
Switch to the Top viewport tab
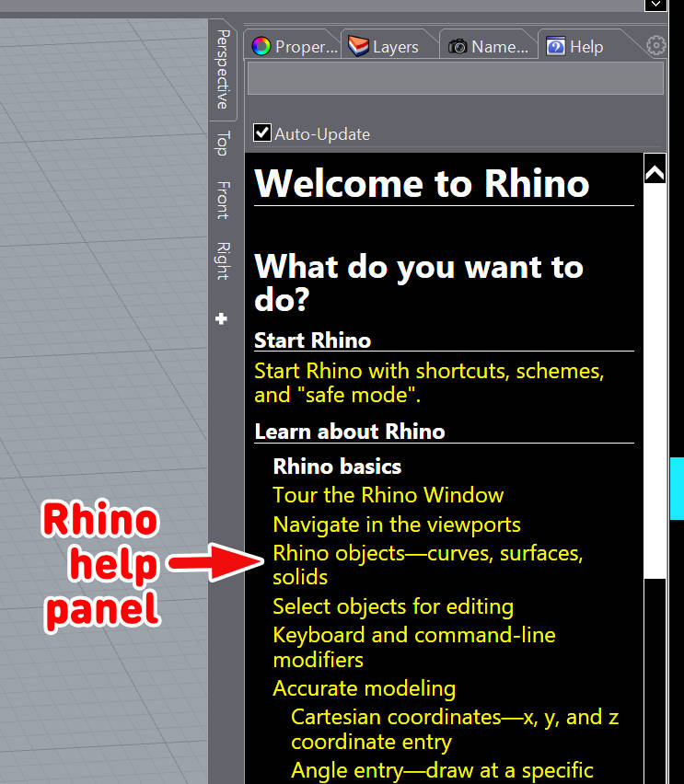pyautogui.click(x=222, y=144)
